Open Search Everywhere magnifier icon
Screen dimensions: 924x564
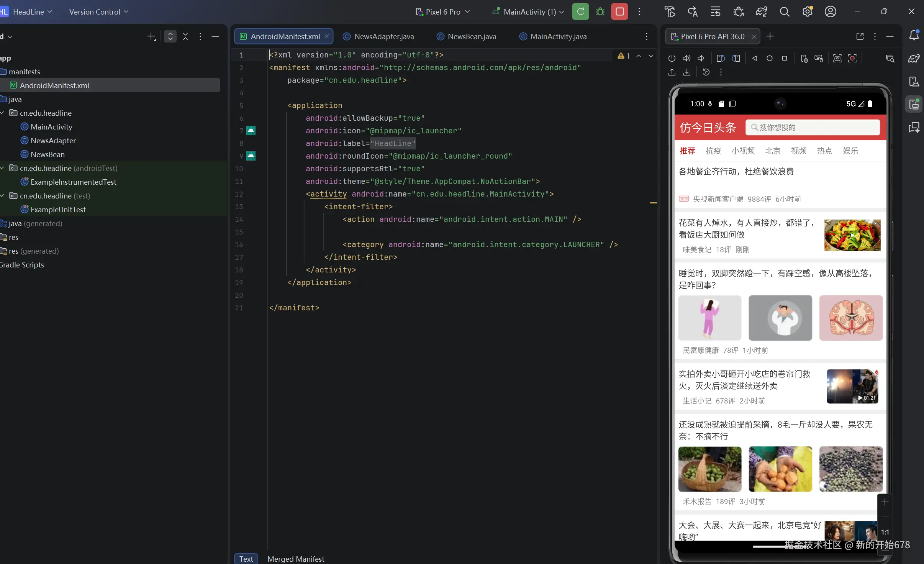tap(784, 12)
